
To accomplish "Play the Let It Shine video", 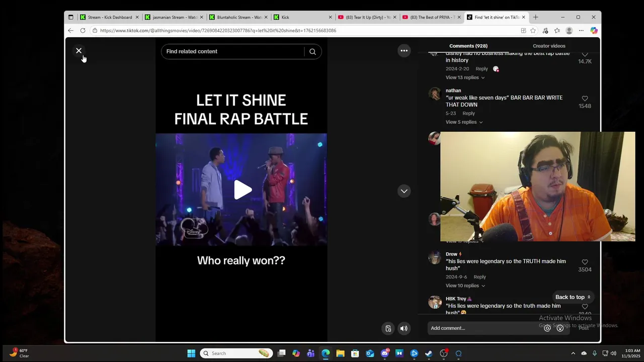I will coord(242,190).
